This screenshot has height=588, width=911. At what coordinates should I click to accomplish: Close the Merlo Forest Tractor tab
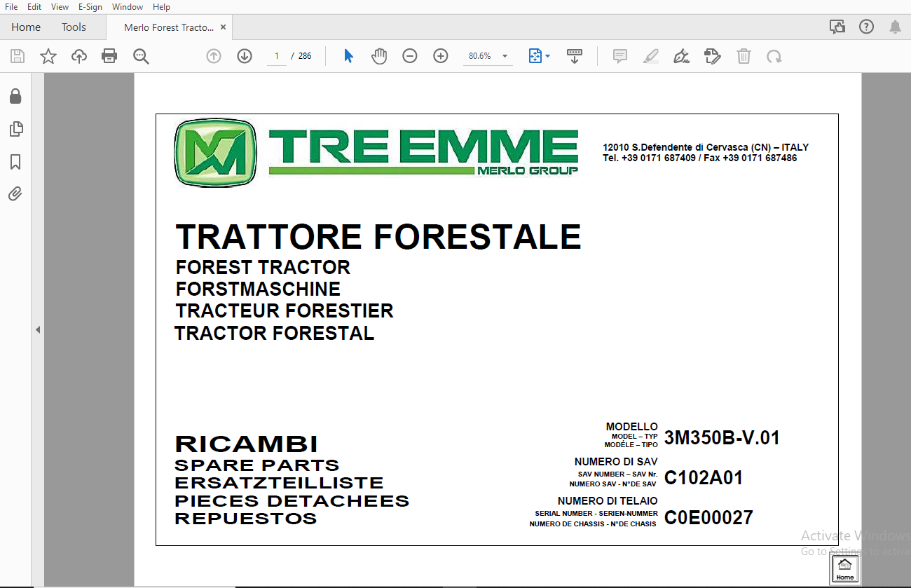pyautogui.click(x=223, y=27)
